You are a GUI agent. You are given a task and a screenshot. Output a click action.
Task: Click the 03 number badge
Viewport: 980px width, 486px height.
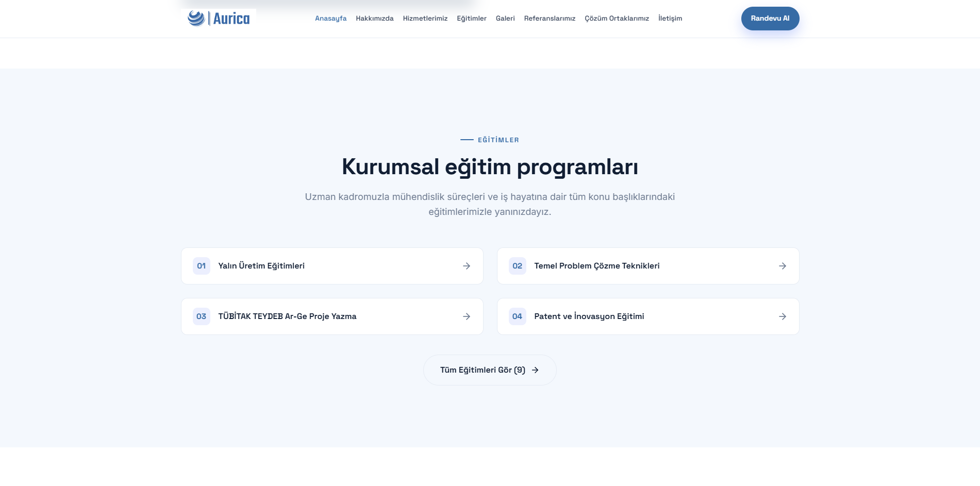pos(201,316)
